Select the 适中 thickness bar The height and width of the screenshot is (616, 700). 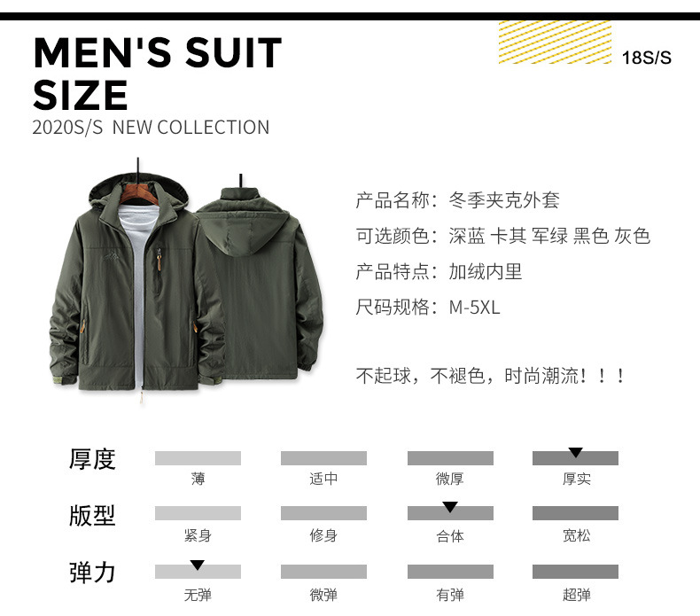[x=323, y=458]
